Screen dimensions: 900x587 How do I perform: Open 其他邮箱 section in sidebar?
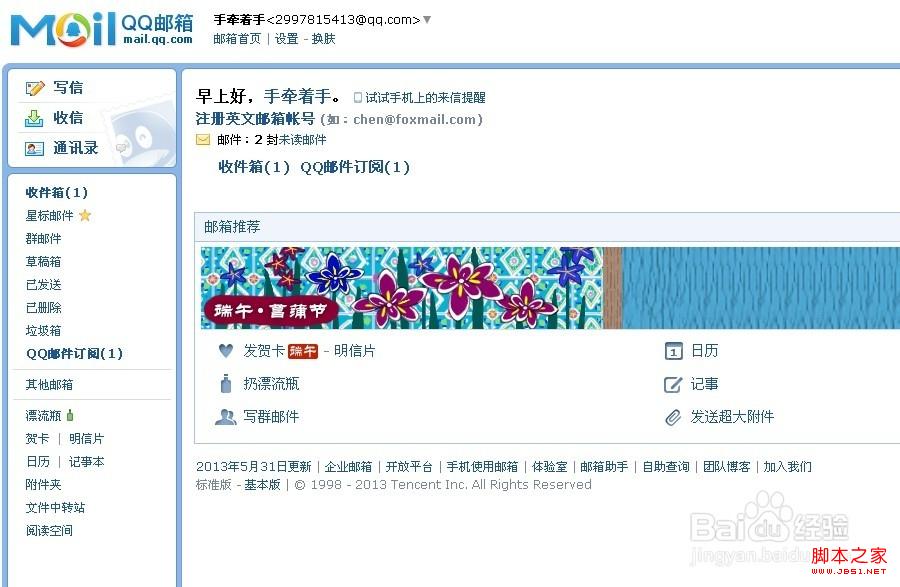49,384
